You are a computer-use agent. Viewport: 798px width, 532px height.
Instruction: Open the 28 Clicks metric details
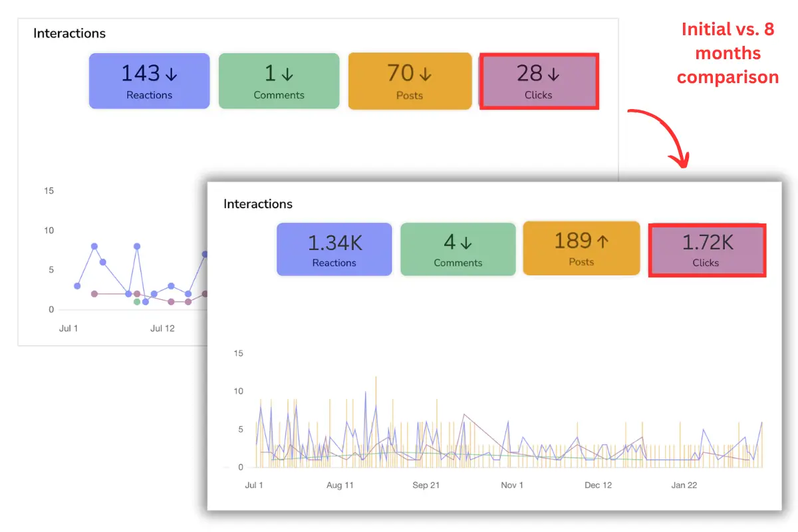point(539,80)
